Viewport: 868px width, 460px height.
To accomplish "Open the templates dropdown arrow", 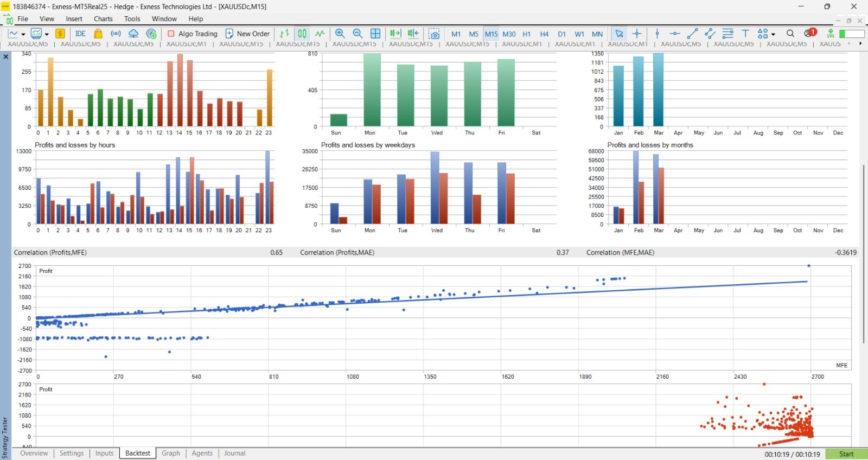I will 47,34.
